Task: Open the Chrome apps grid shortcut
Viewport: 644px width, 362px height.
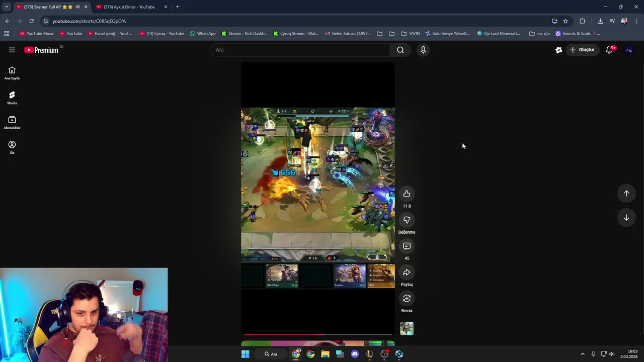Action: tap(7, 34)
